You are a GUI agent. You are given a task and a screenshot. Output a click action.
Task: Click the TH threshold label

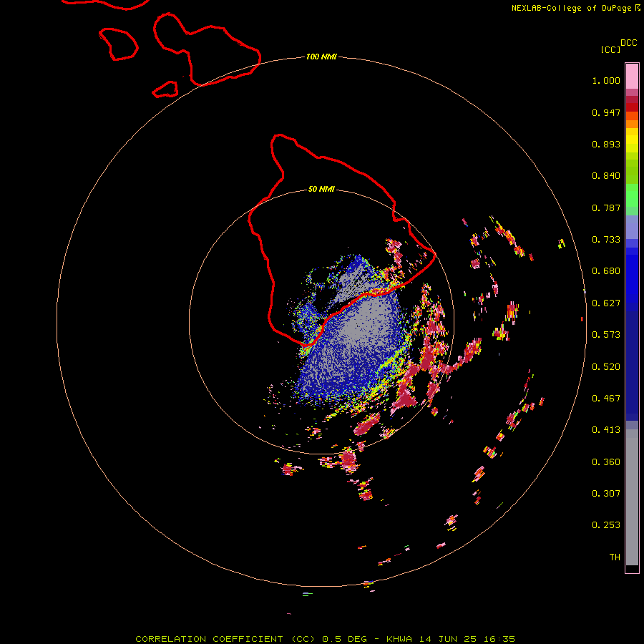click(615, 557)
